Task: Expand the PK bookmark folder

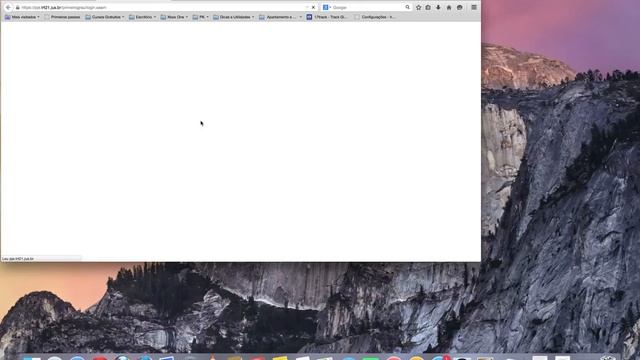Action: pyautogui.click(x=200, y=17)
